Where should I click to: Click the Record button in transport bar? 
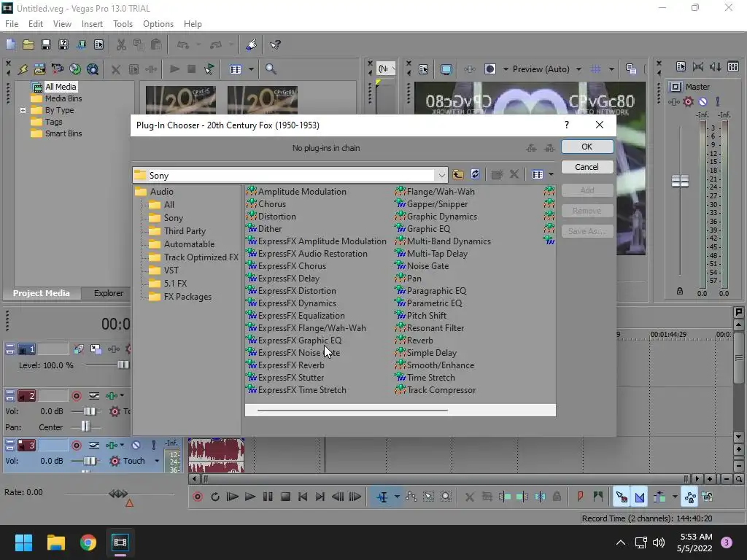point(197,497)
